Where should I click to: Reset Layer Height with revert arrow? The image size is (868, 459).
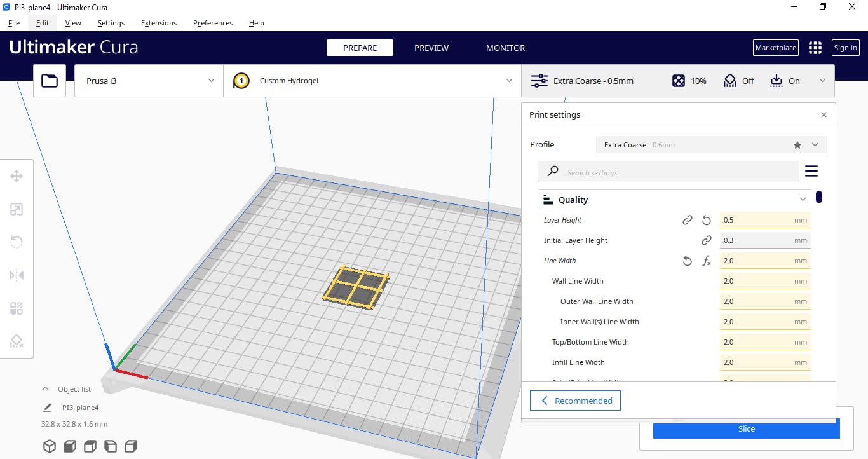(707, 220)
